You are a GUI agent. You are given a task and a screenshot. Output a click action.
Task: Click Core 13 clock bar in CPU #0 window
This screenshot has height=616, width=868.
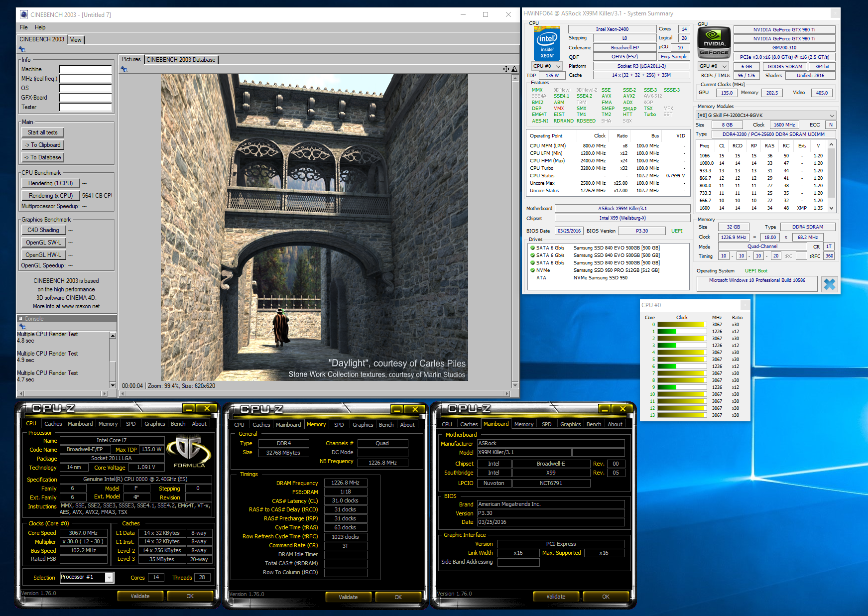click(x=682, y=415)
